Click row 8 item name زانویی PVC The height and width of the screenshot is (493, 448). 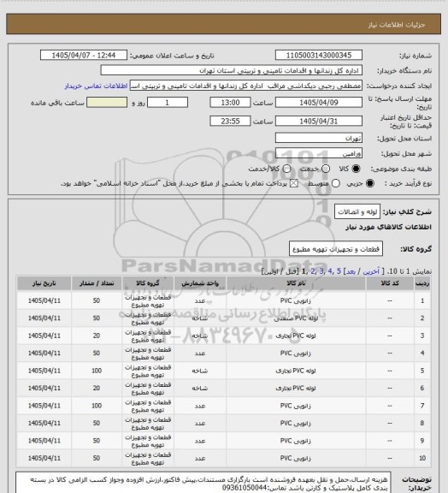point(295,423)
